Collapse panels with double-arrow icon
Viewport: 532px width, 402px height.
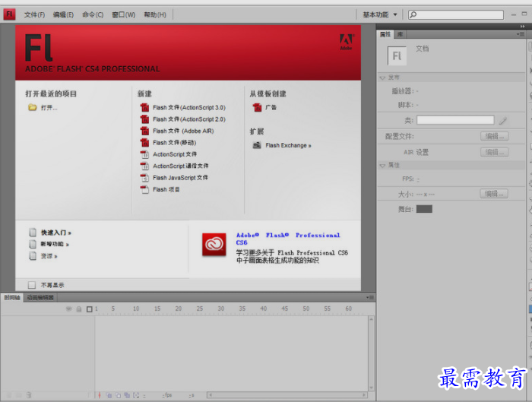tap(523, 26)
